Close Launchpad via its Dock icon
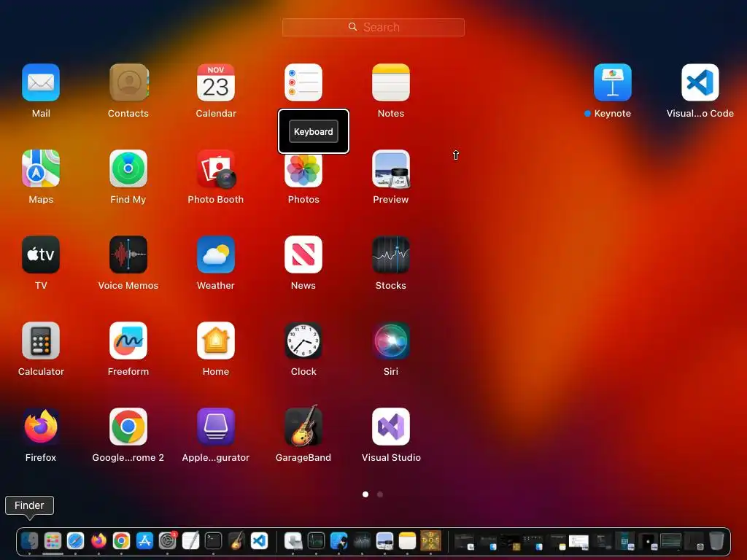 point(53,541)
